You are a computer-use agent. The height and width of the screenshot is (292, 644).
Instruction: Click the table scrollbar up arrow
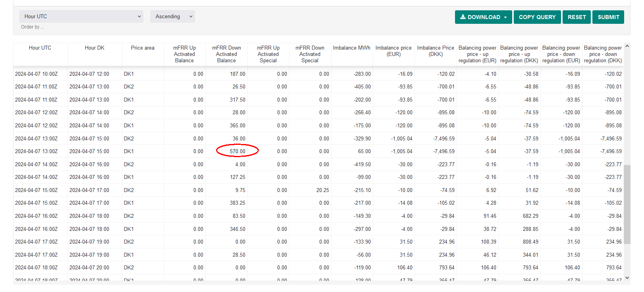627,46
